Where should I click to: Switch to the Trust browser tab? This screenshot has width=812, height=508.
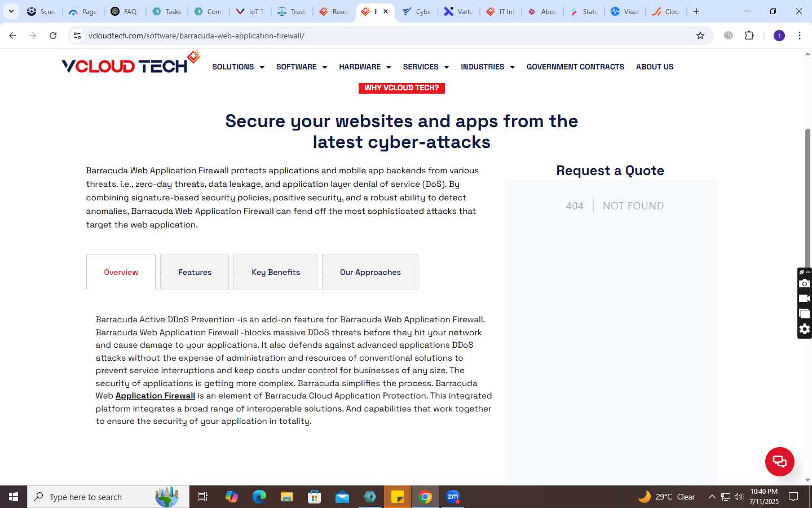pyautogui.click(x=292, y=11)
